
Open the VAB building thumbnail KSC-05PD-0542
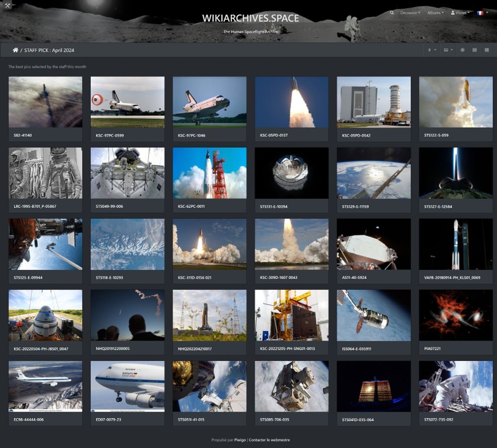(374, 102)
